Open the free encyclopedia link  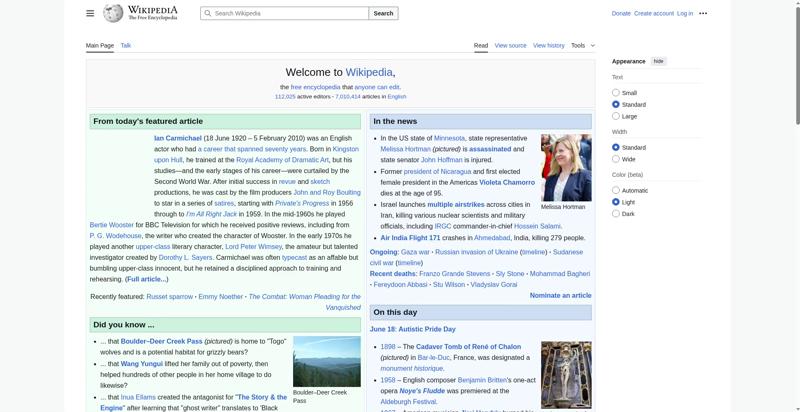point(315,87)
